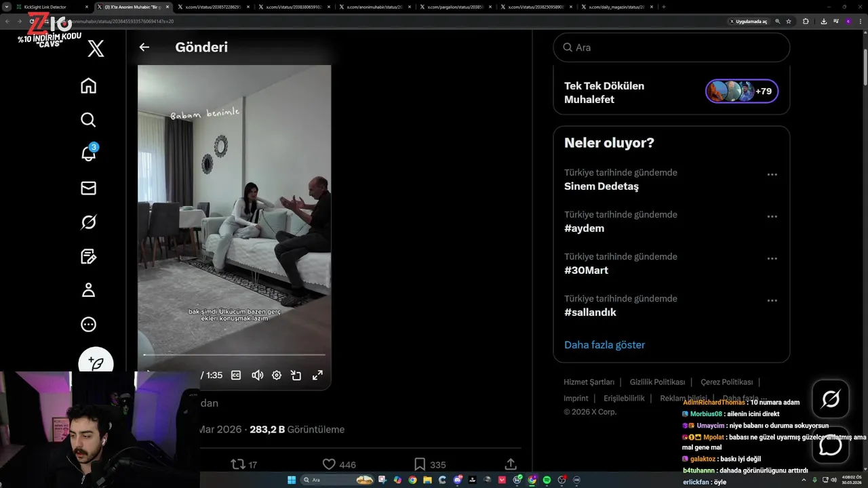Open Chrome from the taskbar
The image size is (868, 488).
click(412, 480)
